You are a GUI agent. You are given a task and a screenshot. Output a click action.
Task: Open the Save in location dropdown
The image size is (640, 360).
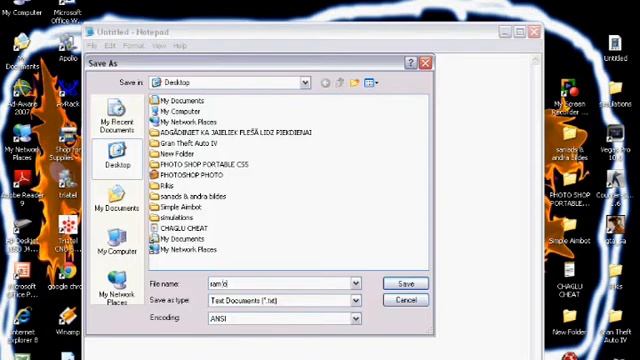pyautogui.click(x=305, y=83)
